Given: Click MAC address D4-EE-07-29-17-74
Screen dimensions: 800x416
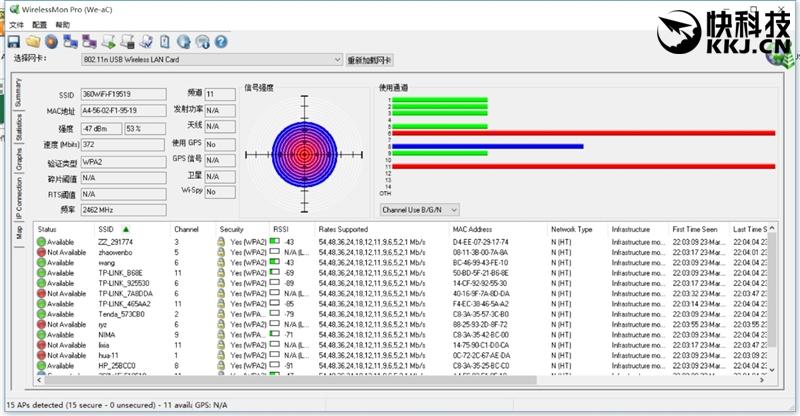Looking at the screenshot, I should pos(481,242).
